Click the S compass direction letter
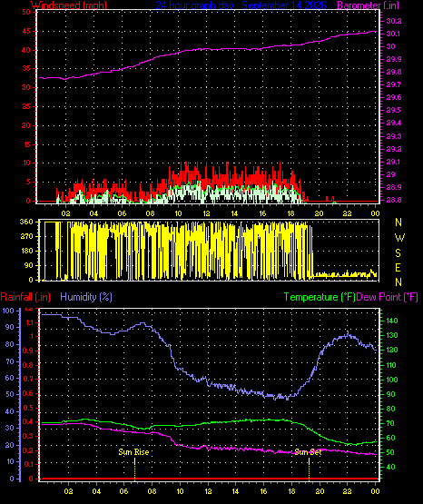 (398, 253)
